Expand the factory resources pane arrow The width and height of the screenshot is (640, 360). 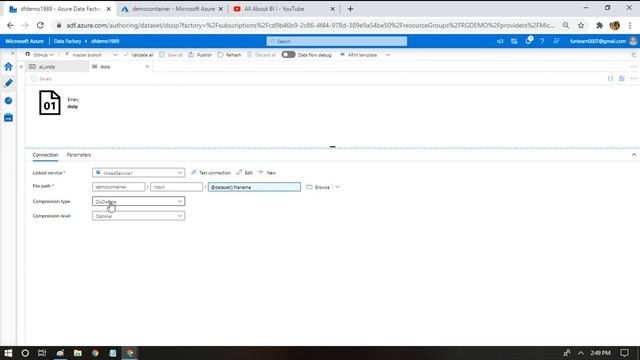click(21, 67)
